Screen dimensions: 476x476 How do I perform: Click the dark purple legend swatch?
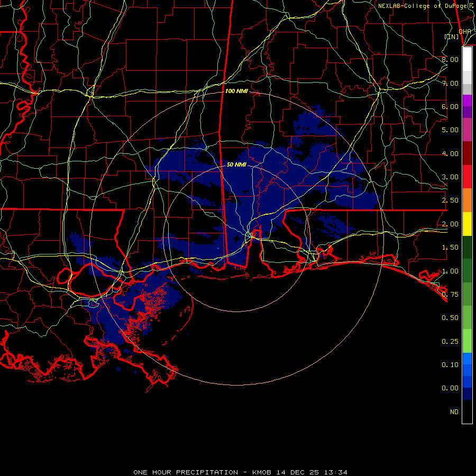point(467,112)
